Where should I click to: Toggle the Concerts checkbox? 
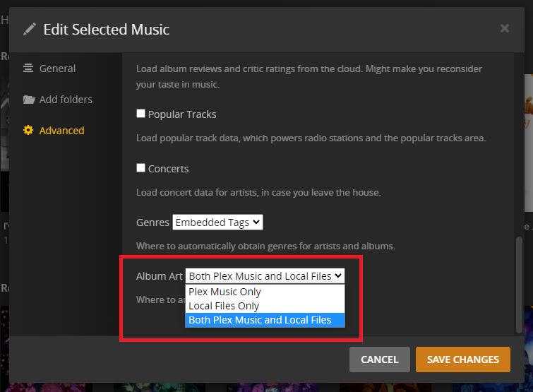click(x=141, y=169)
